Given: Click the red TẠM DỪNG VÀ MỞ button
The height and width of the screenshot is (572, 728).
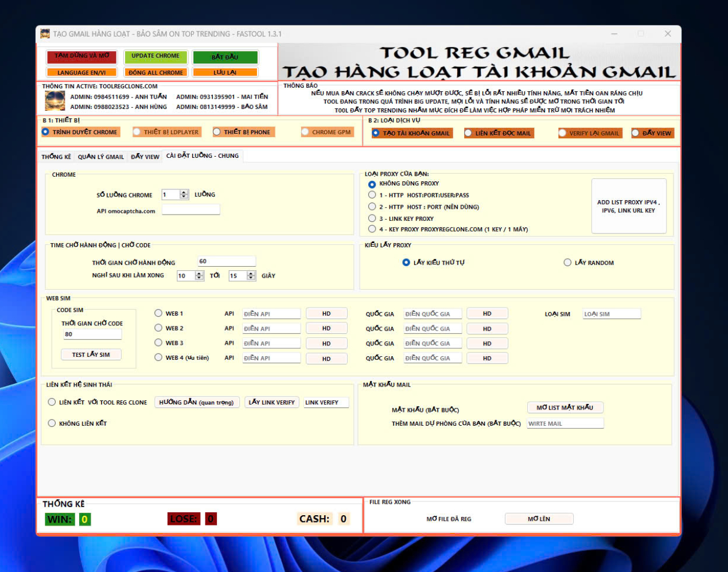Looking at the screenshot, I should 81,57.
